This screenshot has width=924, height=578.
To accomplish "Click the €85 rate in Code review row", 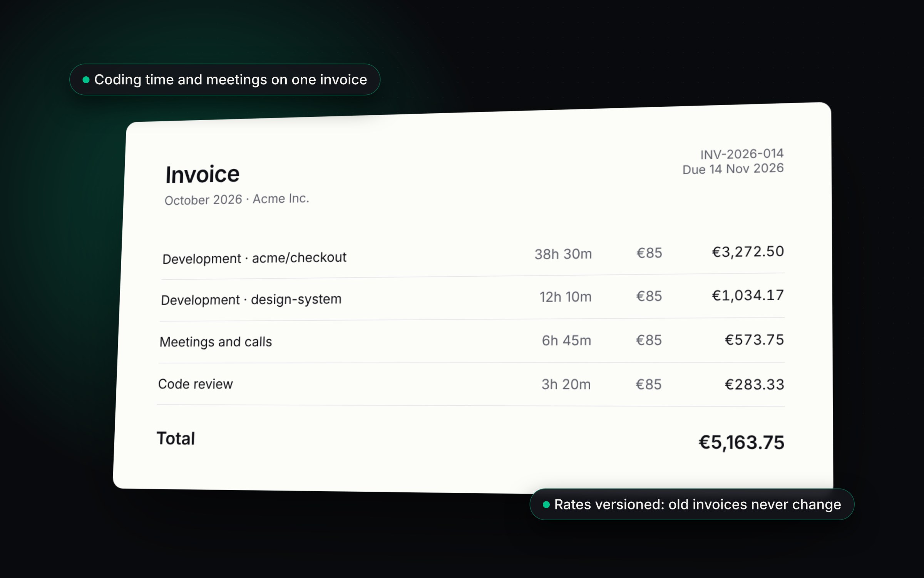I will [x=649, y=384].
